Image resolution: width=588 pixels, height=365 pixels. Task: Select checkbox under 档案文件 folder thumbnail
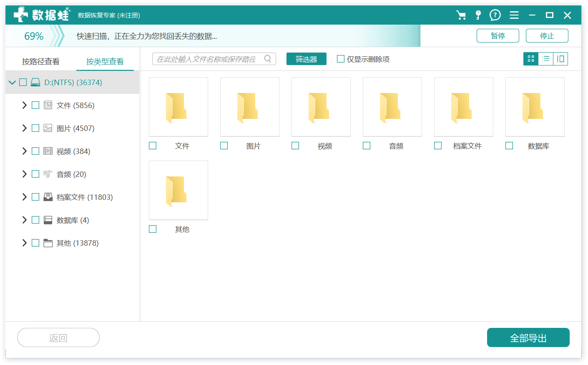pyautogui.click(x=438, y=146)
